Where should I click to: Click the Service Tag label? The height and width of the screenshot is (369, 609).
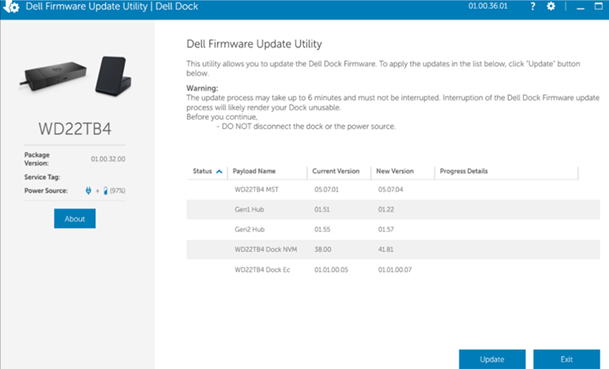[x=42, y=177]
